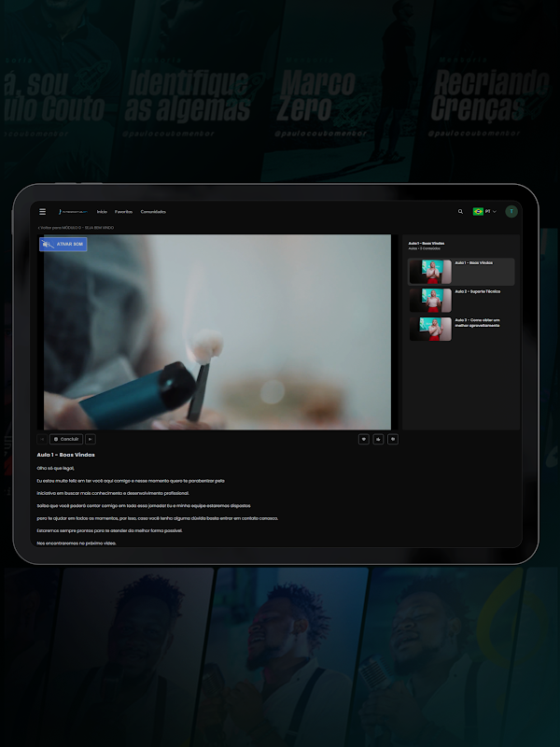Open Favoritos in top navigation
560x747 pixels.
[x=124, y=212]
